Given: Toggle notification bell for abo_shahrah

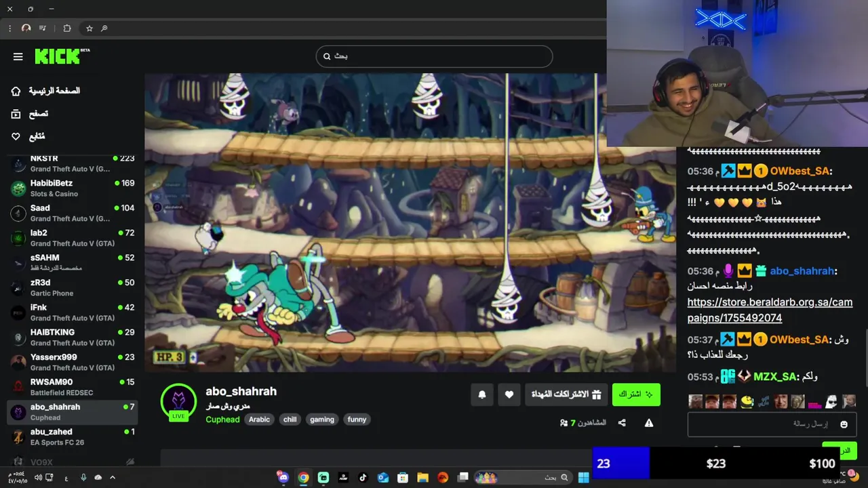Looking at the screenshot, I should click(x=482, y=394).
